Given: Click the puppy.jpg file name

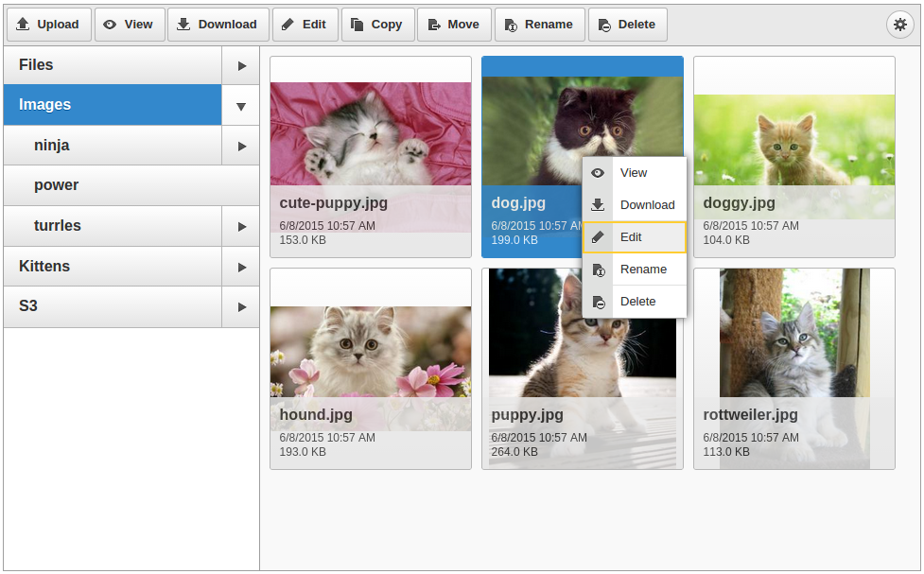Looking at the screenshot, I should 527,415.
